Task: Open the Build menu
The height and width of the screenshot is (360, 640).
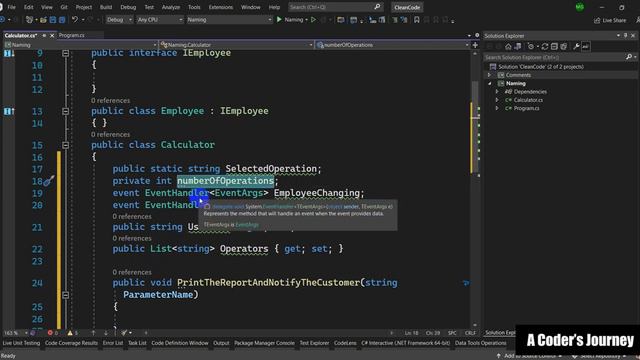Action: pyautogui.click(x=106, y=7)
